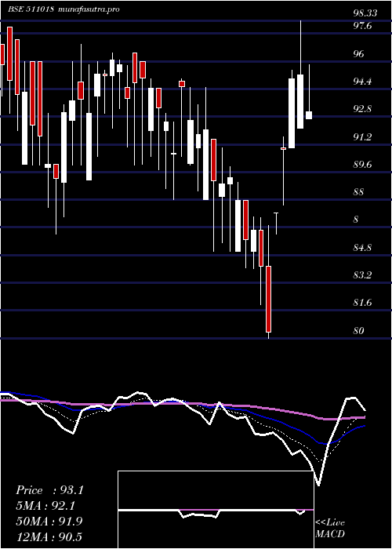This screenshot has height=549, width=392.
Task: Click the 94.4 price axis label
Action: point(362,82)
